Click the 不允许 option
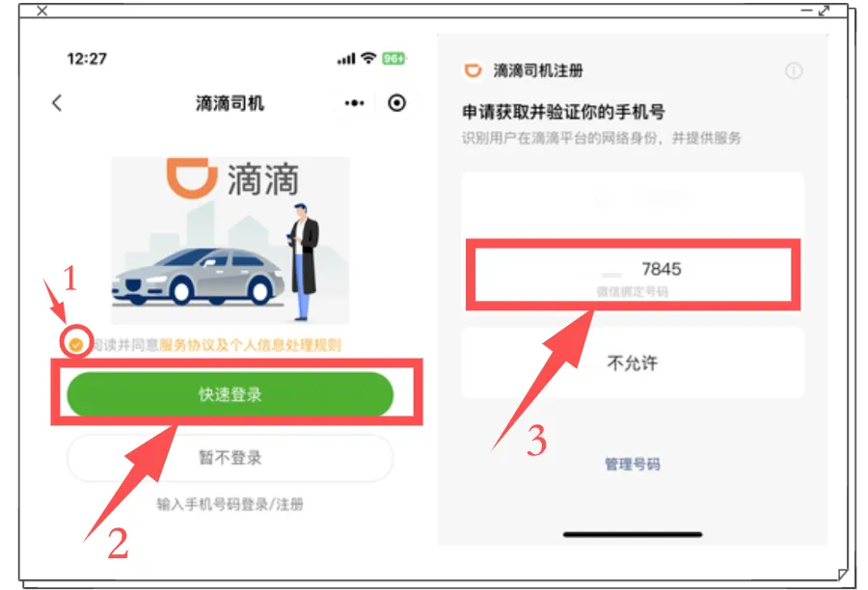This screenshot has width=868, height=590. [x=633, y=363]
